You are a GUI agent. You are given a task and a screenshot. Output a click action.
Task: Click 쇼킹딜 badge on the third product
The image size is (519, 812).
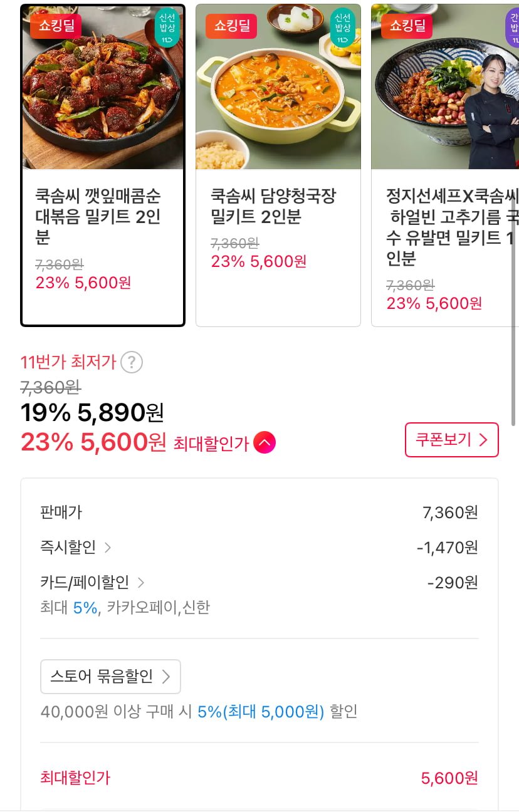coord(407,26)
